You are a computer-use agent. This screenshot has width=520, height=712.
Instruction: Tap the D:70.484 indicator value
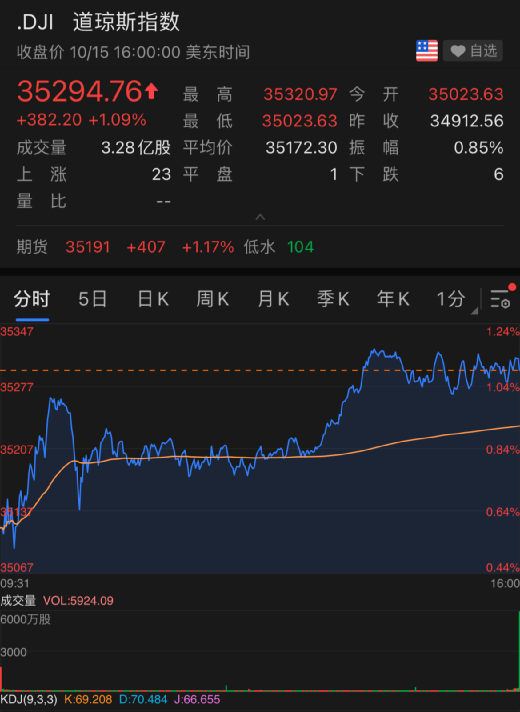pos(143,699)
